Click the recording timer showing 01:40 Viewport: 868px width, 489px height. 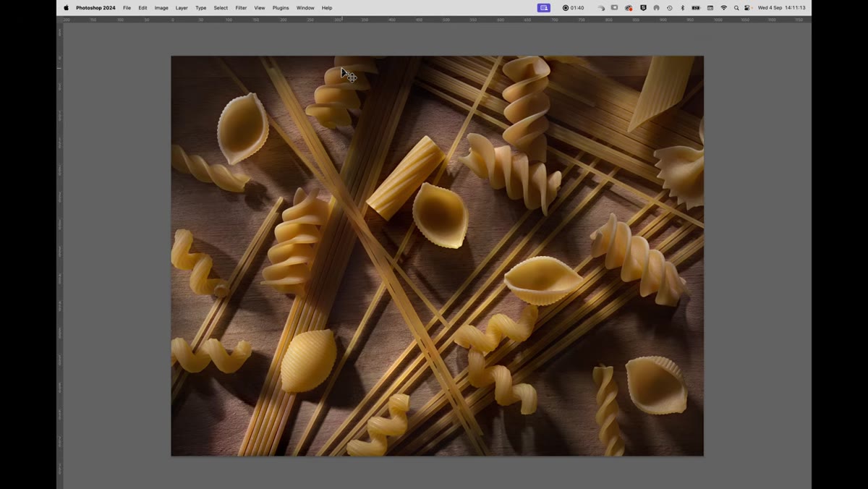click(573, 8)
